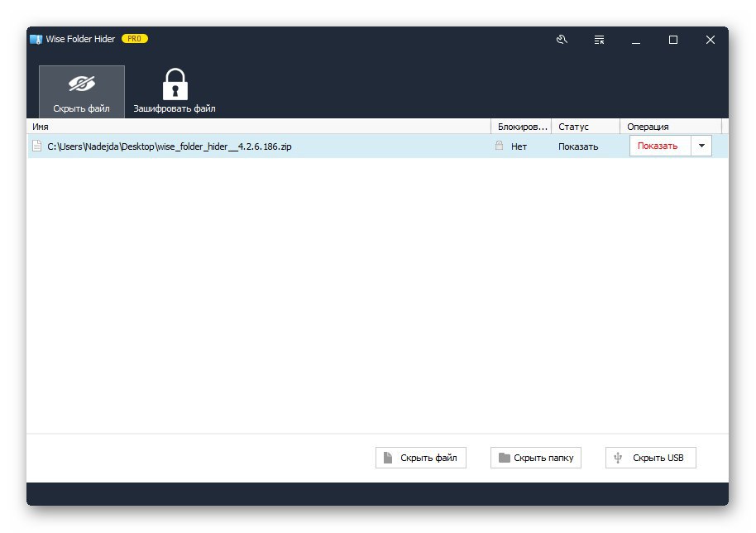The width and height of the screenshot is (756, 533).
Task: Expand the dropdown arrow next to Показать
Action: pyautogui.click(x=701, y=146)
